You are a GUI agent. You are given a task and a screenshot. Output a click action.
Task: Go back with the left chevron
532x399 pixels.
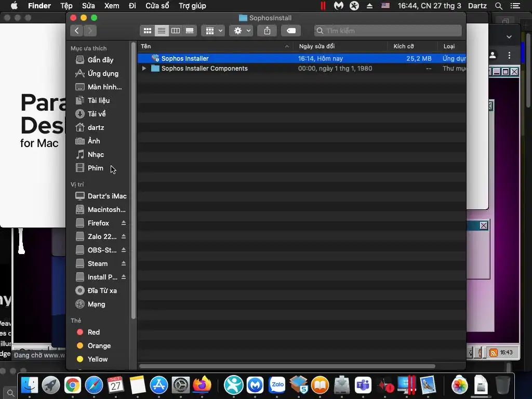coord(77,31)
